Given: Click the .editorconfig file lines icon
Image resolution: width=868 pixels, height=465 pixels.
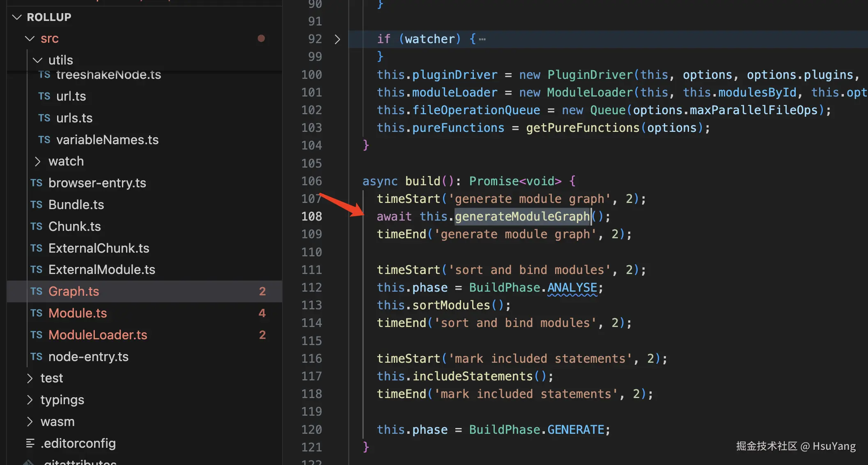Looking at the screenshot, I should tap(30, 443).
